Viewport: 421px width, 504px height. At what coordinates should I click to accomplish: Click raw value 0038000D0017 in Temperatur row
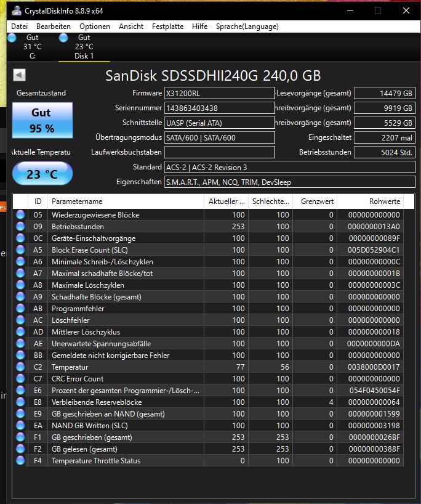(x=374, y=367)
